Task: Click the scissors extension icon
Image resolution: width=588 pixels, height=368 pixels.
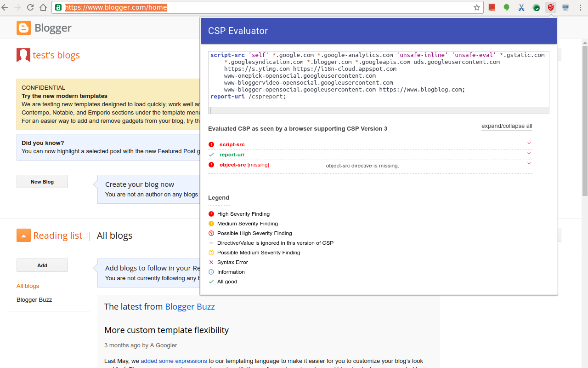Action: pos(521,7)
